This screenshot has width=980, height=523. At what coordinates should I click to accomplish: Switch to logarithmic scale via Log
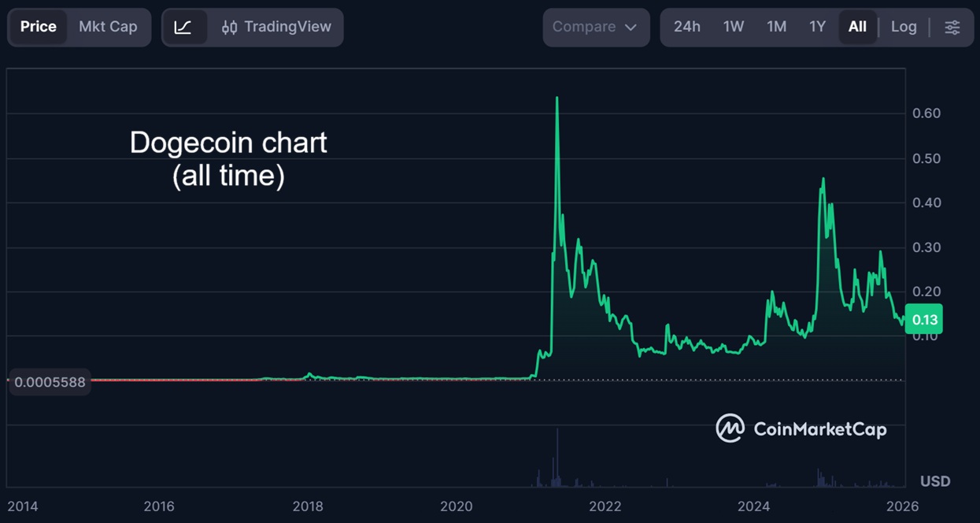[904, 26]
